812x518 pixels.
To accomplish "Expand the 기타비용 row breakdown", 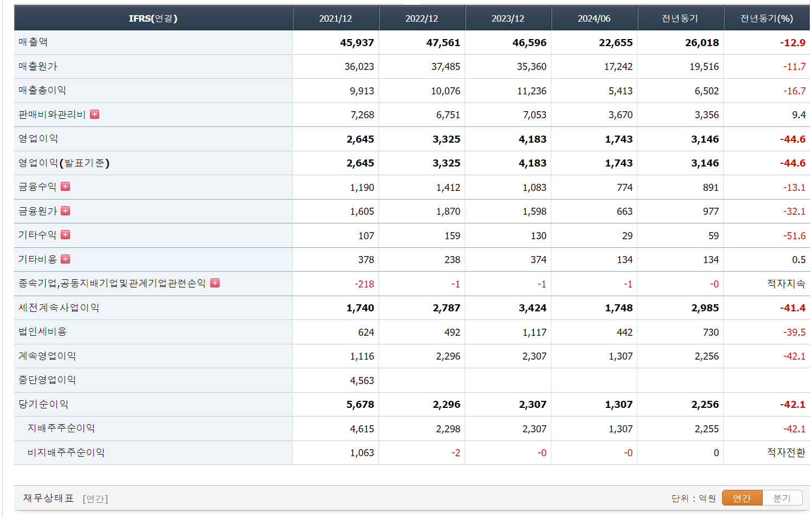I will pyautogui.click(x=65, y=259).
